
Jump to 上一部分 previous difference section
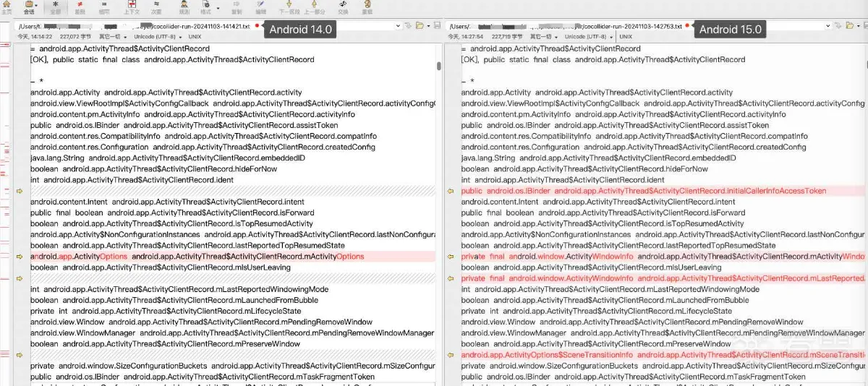(314, 7)
